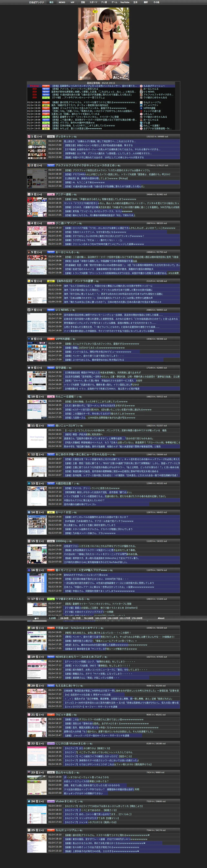This screenshot has height=868, width=207.
Task: Open the その他 navigation tab
Action: pos(156,2)
